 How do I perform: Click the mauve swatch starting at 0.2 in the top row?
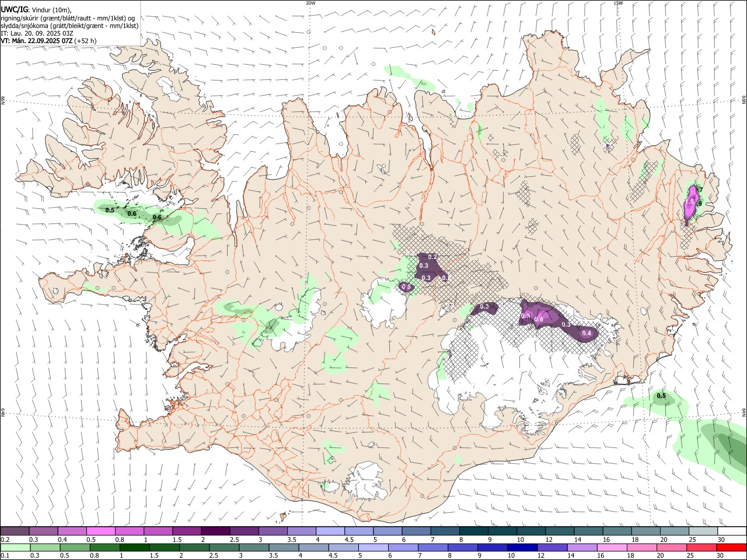(x=15, y=531)
